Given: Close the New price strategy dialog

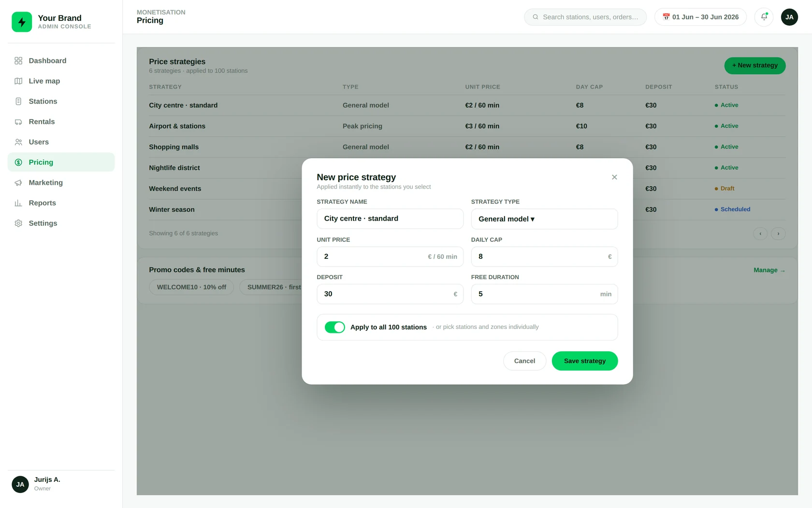Looking at the screenshot, I should [x=614, y=177].
